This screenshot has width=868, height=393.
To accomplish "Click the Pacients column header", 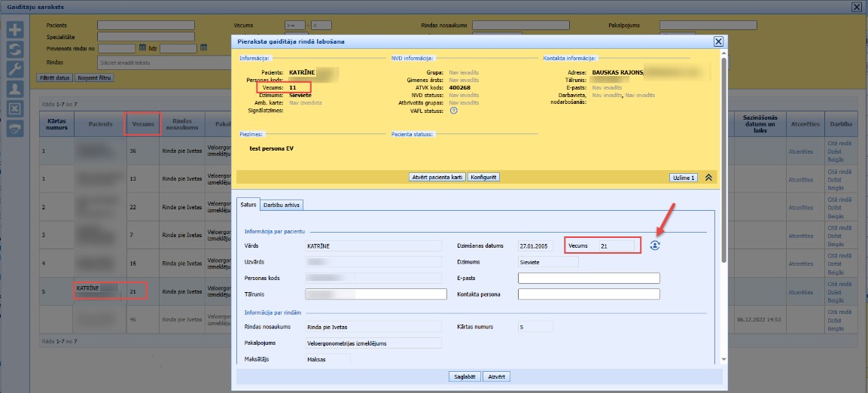I will (x=100, y=124).
